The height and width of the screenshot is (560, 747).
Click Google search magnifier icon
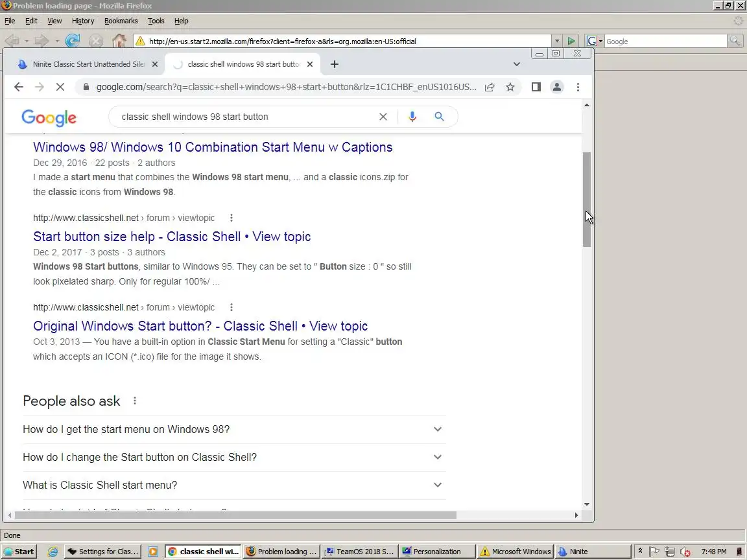[439, 117]
